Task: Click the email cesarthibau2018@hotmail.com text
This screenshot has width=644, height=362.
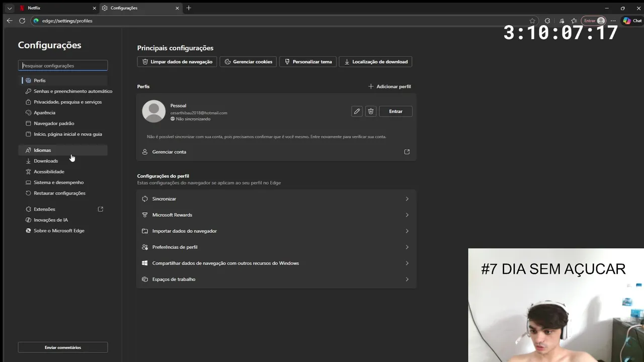Action: [x=199, y=113]
